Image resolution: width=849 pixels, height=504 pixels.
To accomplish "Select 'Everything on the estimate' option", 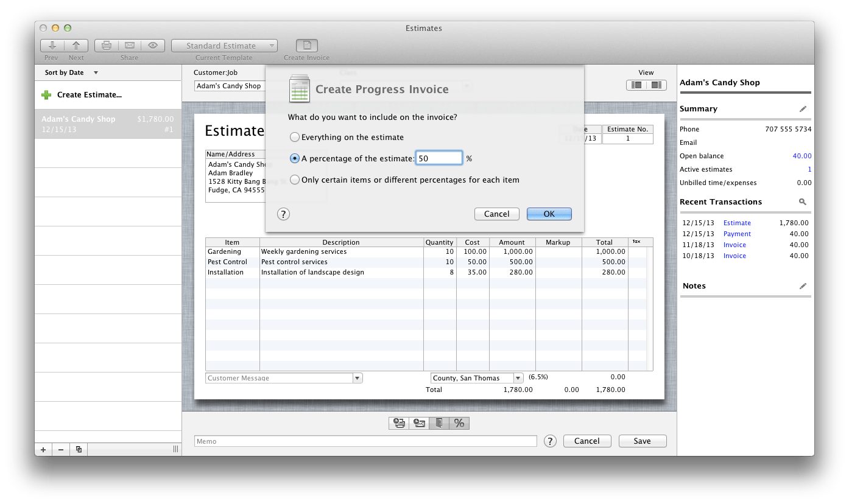I will [295, 137].
